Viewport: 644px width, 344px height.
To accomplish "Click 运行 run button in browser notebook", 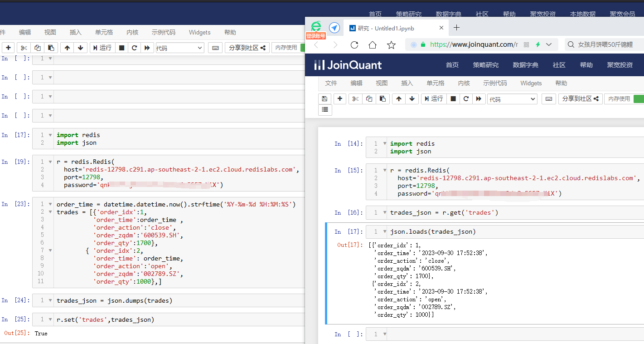I will (433, 98).
